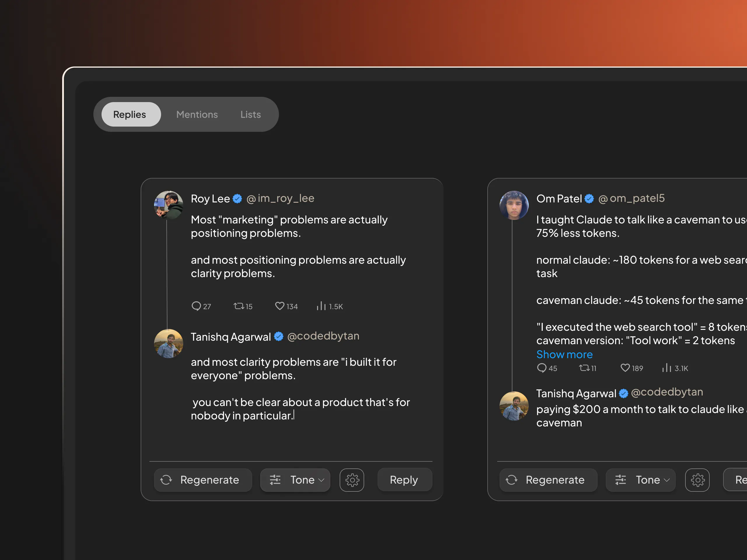Click retweet icon showing 15
The height and width of the screenshot is (560, 747).
pyautogui.click(x=239, y=306)
